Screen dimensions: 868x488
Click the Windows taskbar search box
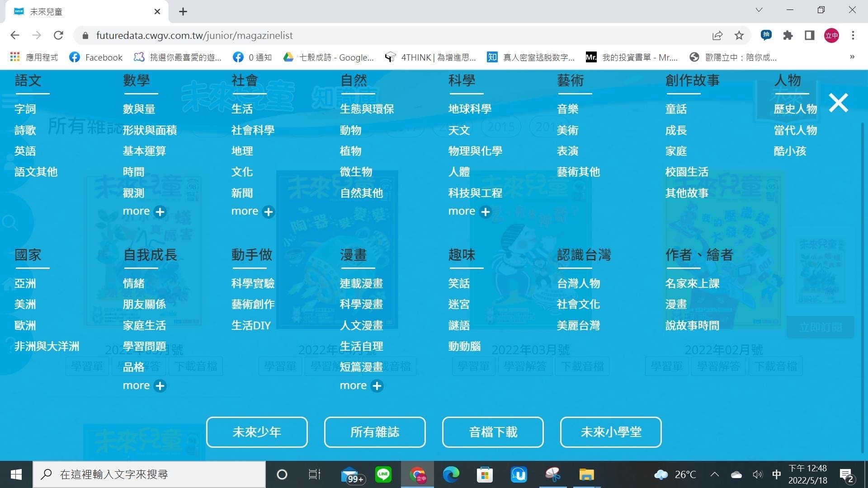tap(149, 474)
